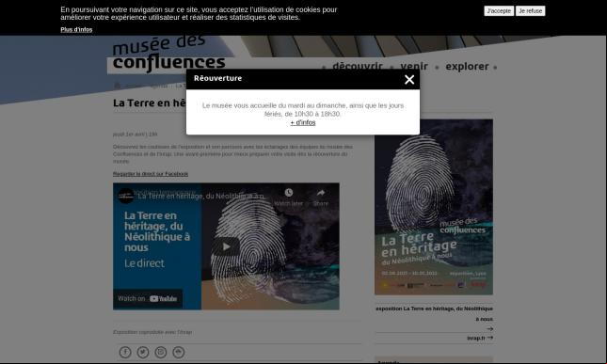
Task: Click the La Terre en héritage exhibition poster
Action: click(x=434, y=207)
